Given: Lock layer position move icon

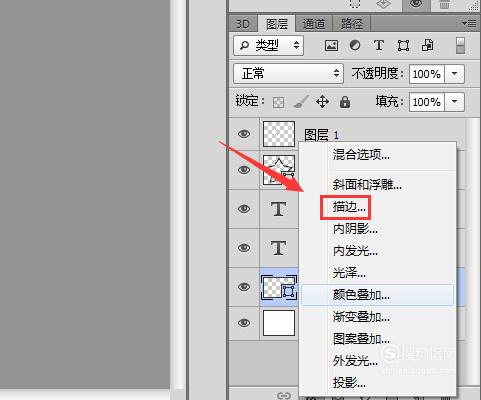Looking at the screenshot, I should (322, 101).
